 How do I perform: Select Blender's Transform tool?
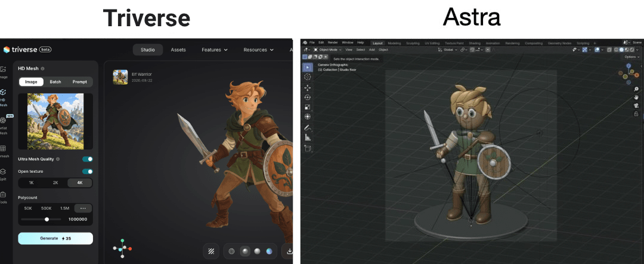coord(307,117)
